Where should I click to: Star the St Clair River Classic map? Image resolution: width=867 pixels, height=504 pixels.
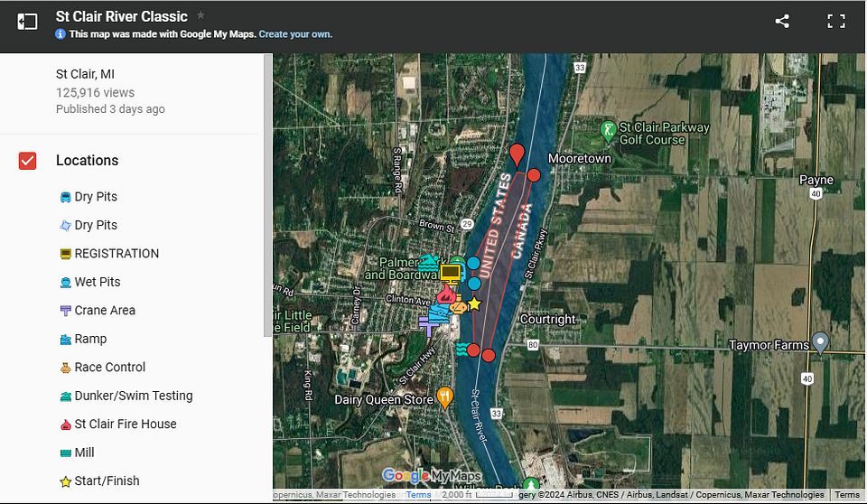click(200, 15)
